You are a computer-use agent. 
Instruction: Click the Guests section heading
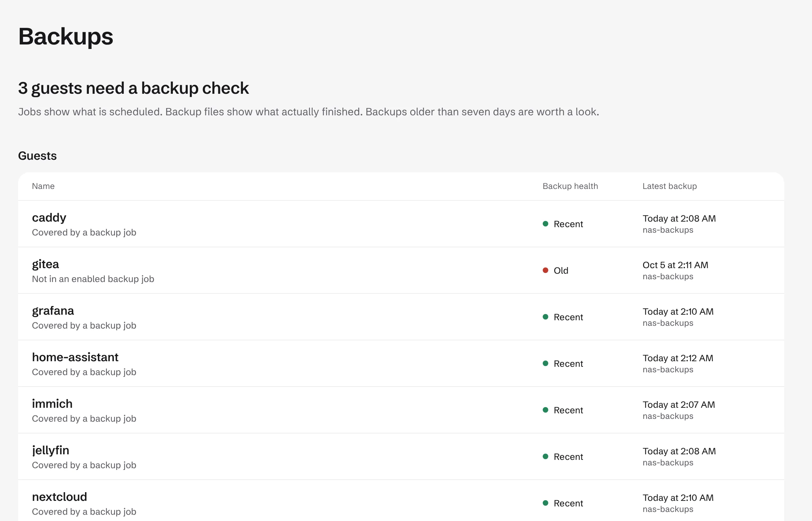tap(37, 156)
